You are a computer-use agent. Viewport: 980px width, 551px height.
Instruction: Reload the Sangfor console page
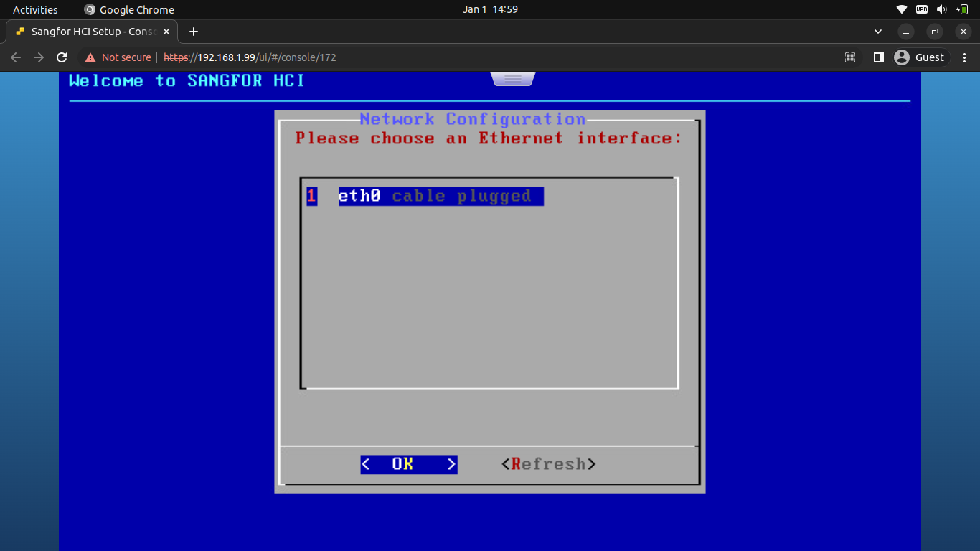coord(62,57)
